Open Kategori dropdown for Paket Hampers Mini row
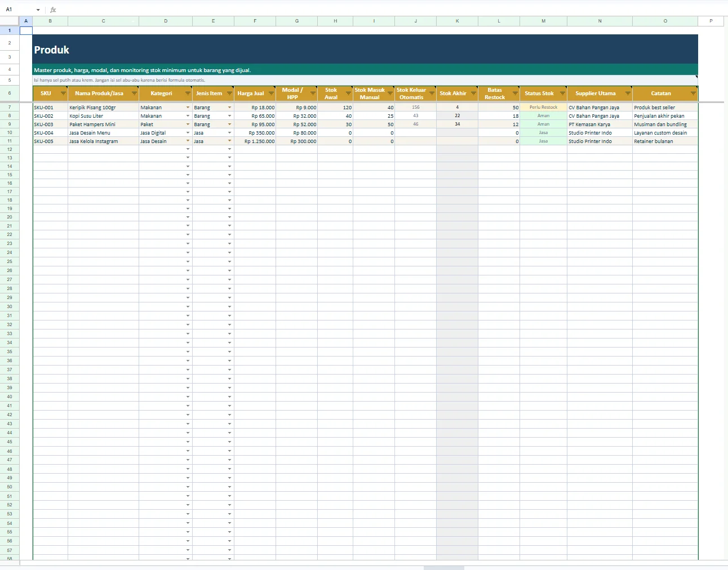Screen dimensions: 728x570 pos(188,124)
